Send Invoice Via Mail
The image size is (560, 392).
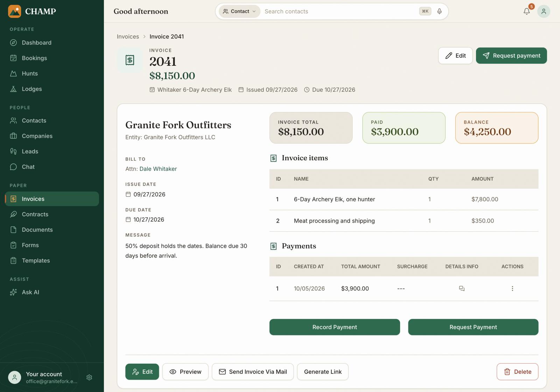253,372
